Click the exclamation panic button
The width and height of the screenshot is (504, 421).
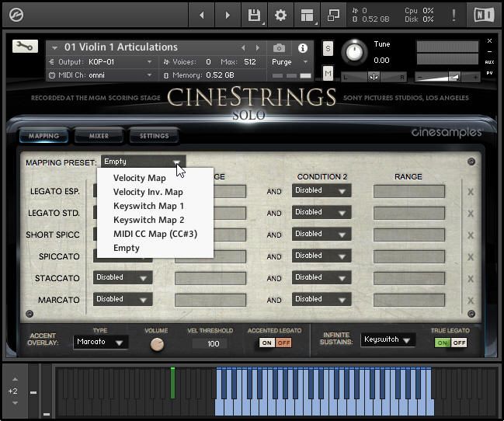454,15
